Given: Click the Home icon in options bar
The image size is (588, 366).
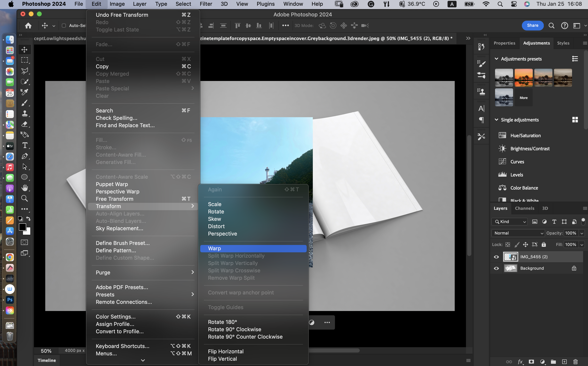Looking at the screenshot, I should 28,25.
